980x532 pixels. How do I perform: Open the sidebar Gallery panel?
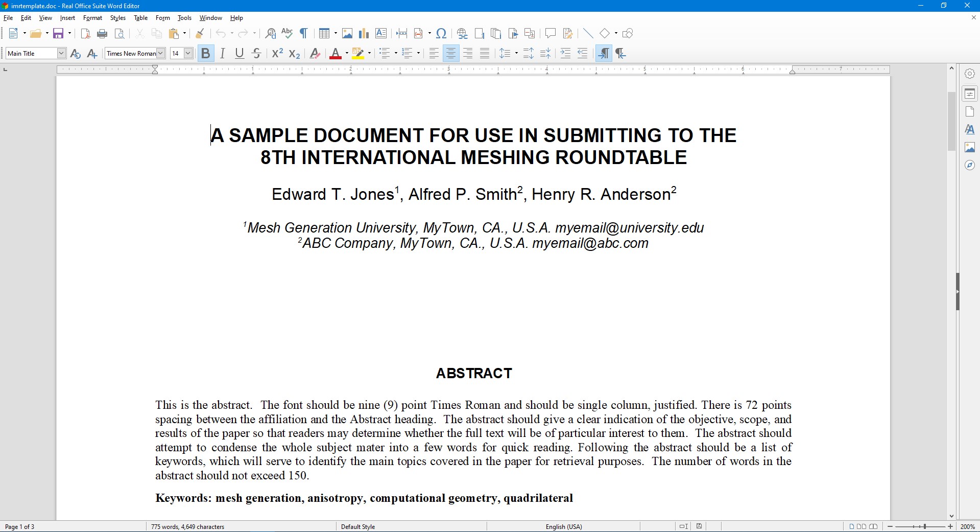coord(970,148)
